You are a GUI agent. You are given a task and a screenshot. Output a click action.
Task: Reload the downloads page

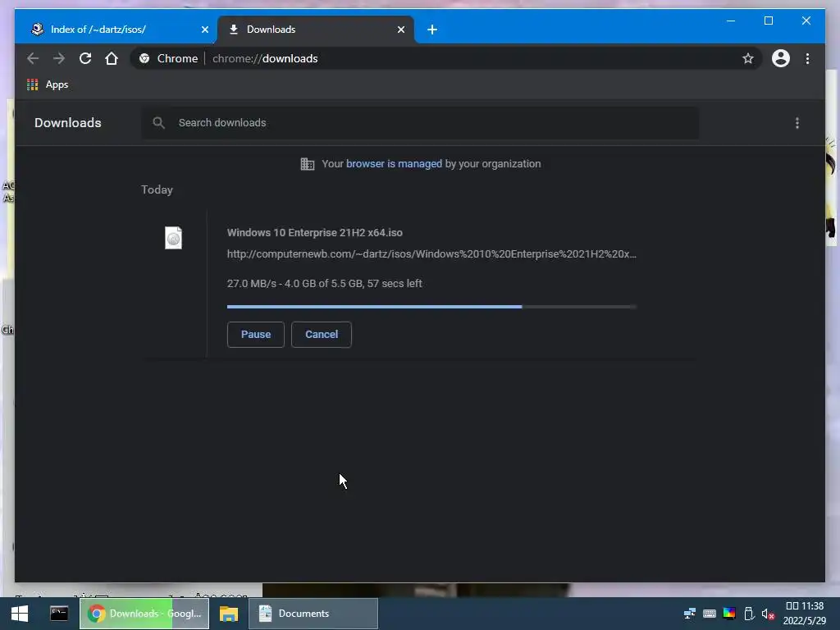85,58
